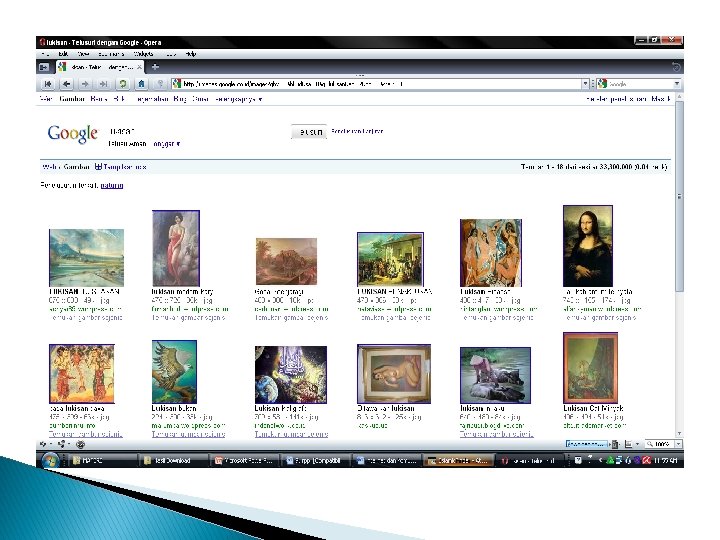Click the Google search query box
Viewport: 720px width, 540px height.
pos(198,132)
